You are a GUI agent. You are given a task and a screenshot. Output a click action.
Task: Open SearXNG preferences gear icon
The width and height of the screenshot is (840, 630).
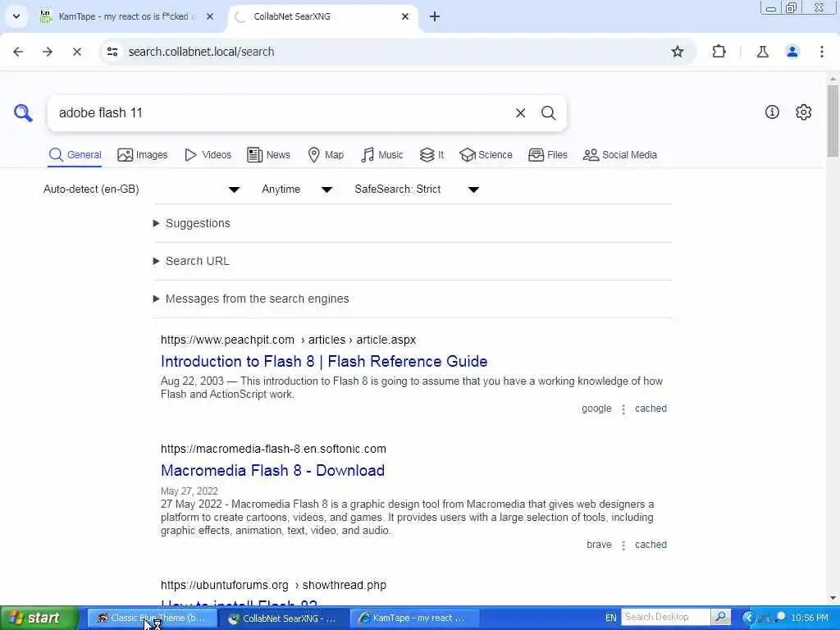(803, 112)
